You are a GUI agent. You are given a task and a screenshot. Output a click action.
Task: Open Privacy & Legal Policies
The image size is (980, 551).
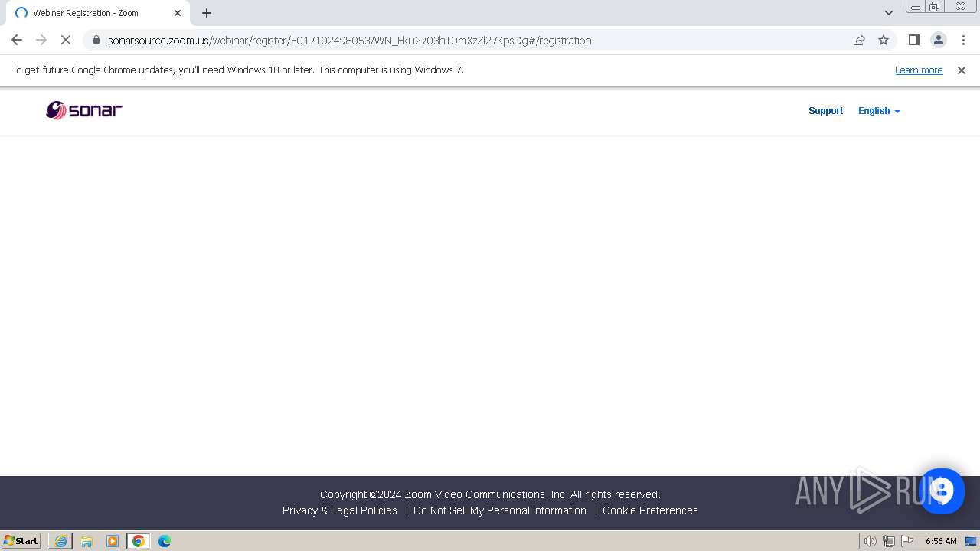pyautogui.click(x=340, y=510)
